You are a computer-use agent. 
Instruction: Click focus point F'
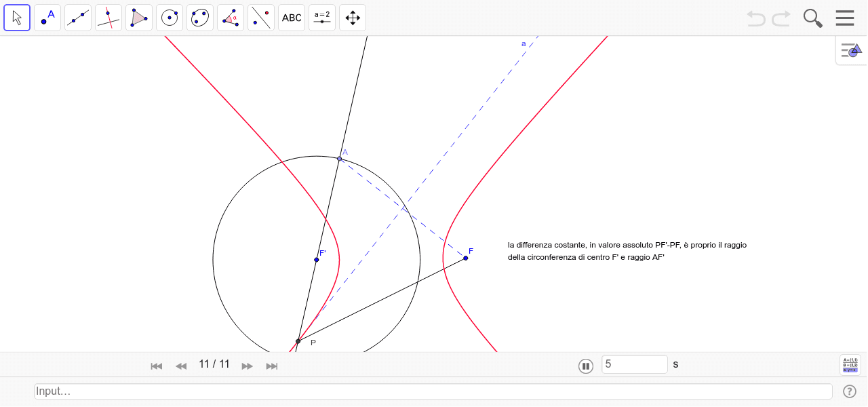pos(317,260)
